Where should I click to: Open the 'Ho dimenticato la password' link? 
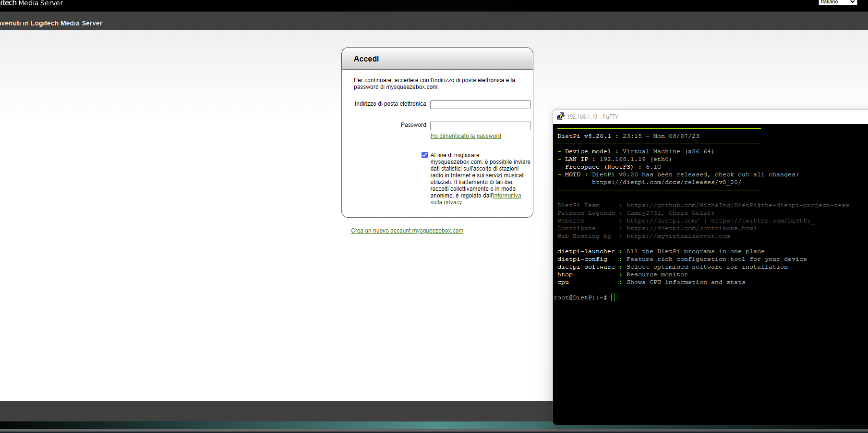(466, 136)
